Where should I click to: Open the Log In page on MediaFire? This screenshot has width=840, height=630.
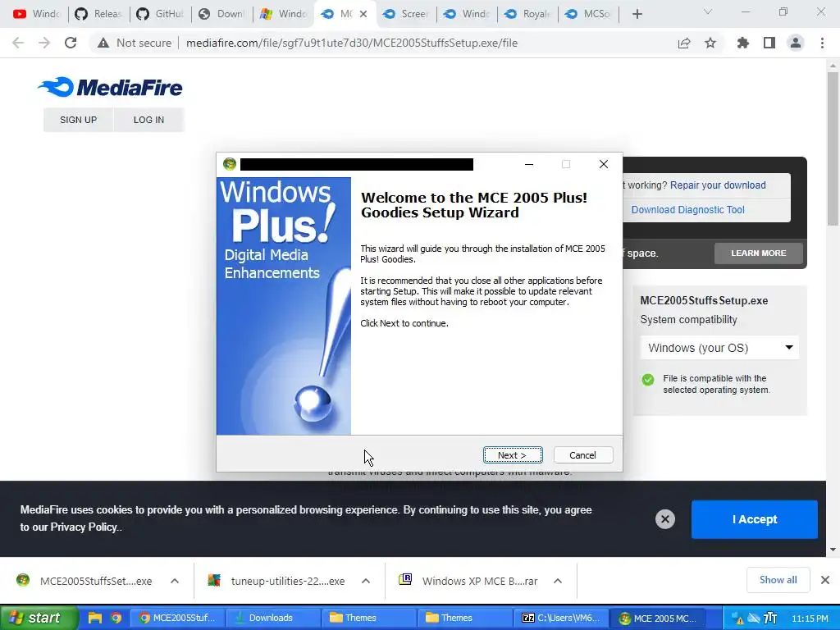pyautogui.click(x=148, y=120)
